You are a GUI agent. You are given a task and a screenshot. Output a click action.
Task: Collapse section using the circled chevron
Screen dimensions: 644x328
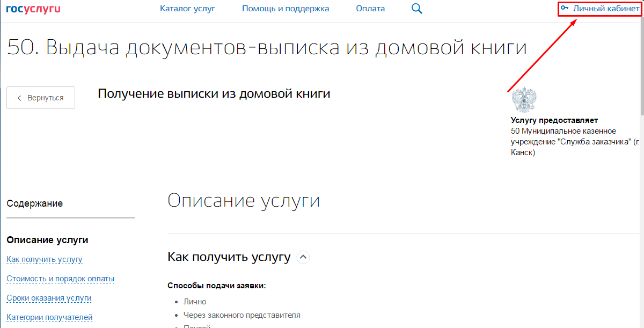point(303,257)
